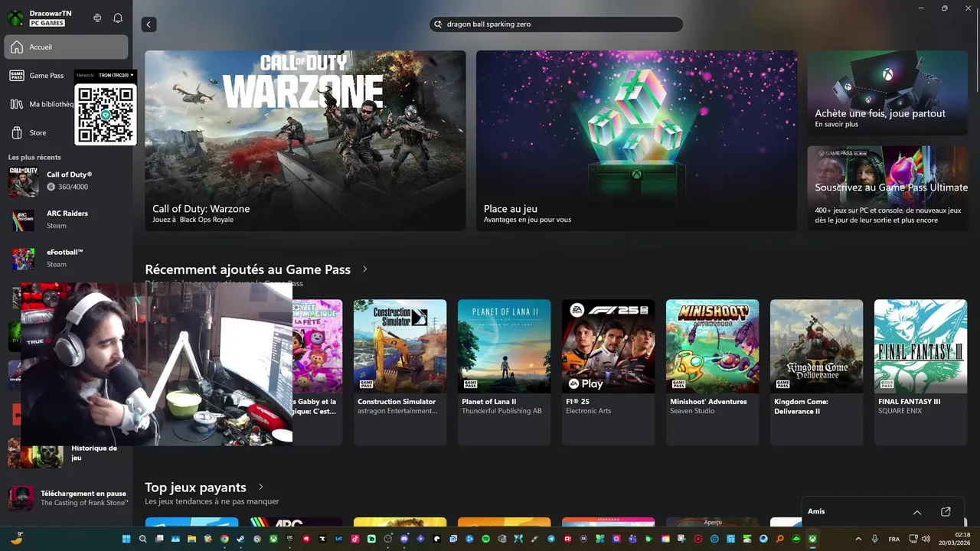Open Place au jeu banner
Screen dimensions: 980x551
[x=636, y=141]
